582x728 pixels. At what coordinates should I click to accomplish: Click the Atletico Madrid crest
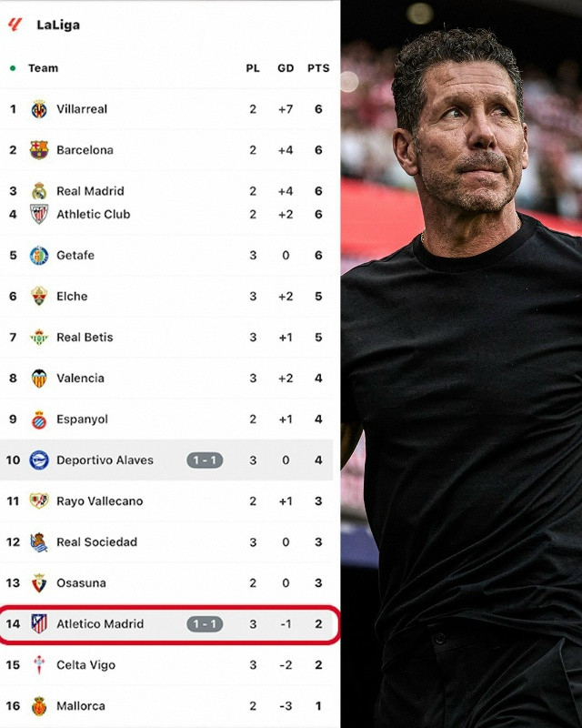[x=39, y=623]
